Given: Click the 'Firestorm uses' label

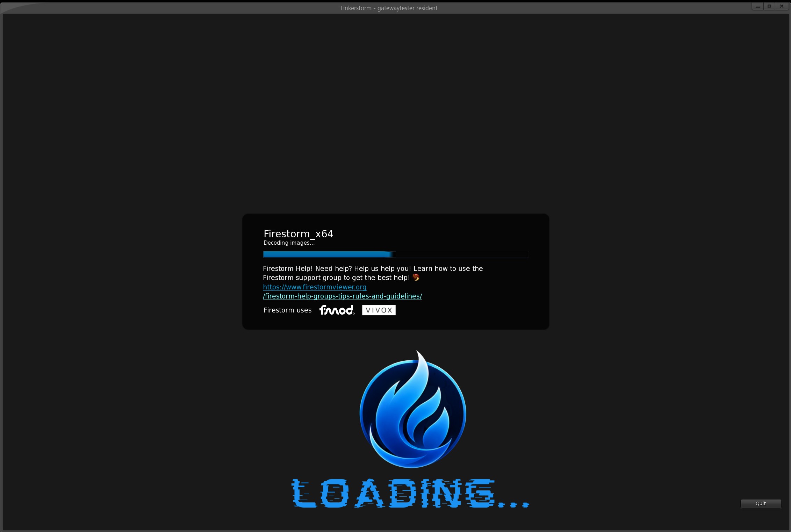Looking at the screenshot, I should pos(287,310).
